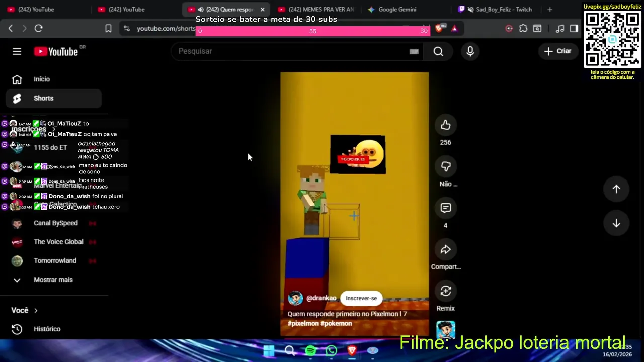The image size is (644, 362).
Task: Go back in browser history
Action: (x=11, y=29)
